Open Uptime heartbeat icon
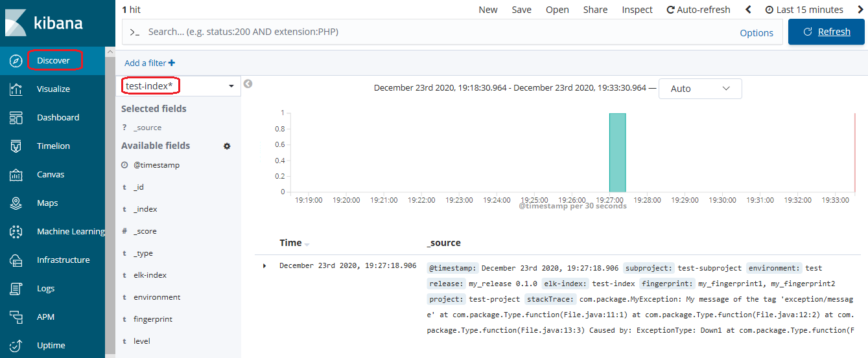This screenshot has width=868, height=358. point(16,346)
